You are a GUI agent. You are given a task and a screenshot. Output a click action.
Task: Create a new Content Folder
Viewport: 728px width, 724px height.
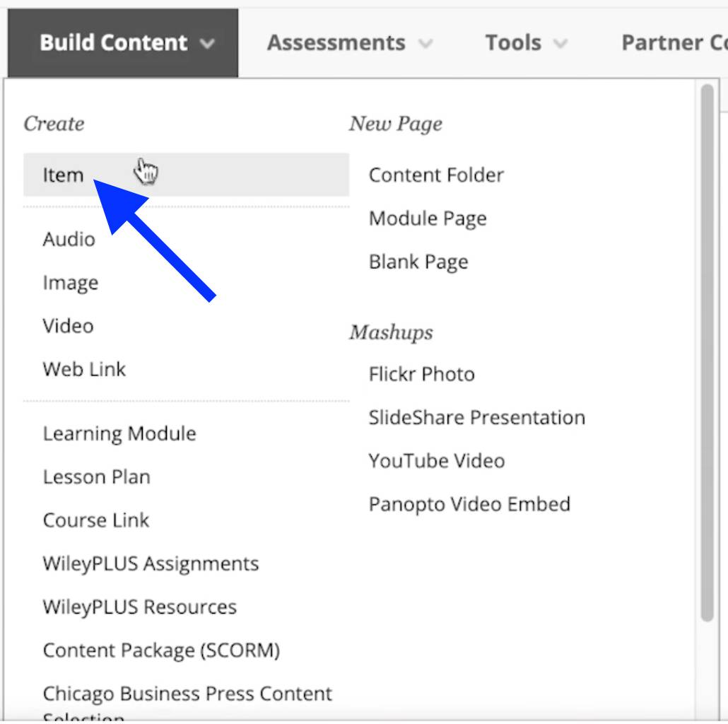click(x=436, y=175)
